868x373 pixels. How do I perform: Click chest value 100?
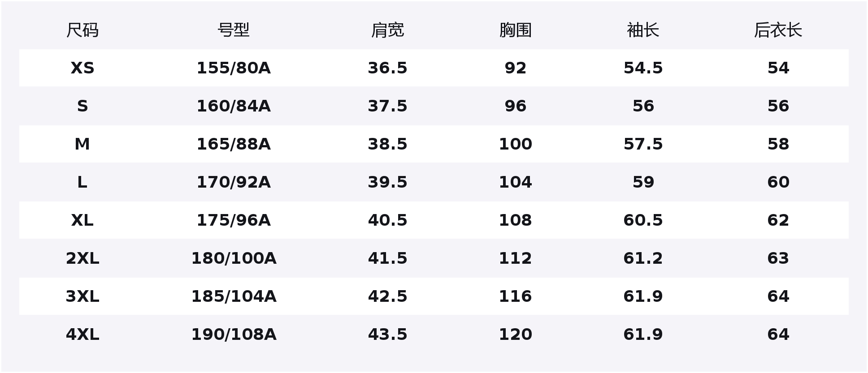(515, 144)
